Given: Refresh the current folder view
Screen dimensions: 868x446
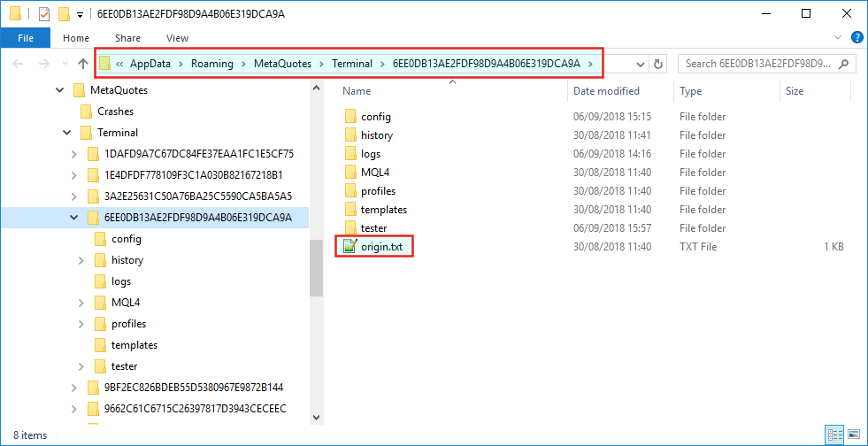Looking at the screenshot, I should tap(658, 65).
